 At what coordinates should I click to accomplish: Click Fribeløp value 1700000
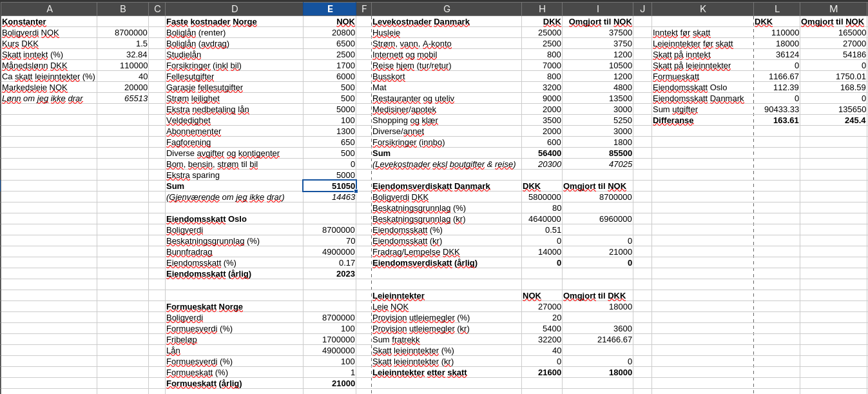(329, 339)
